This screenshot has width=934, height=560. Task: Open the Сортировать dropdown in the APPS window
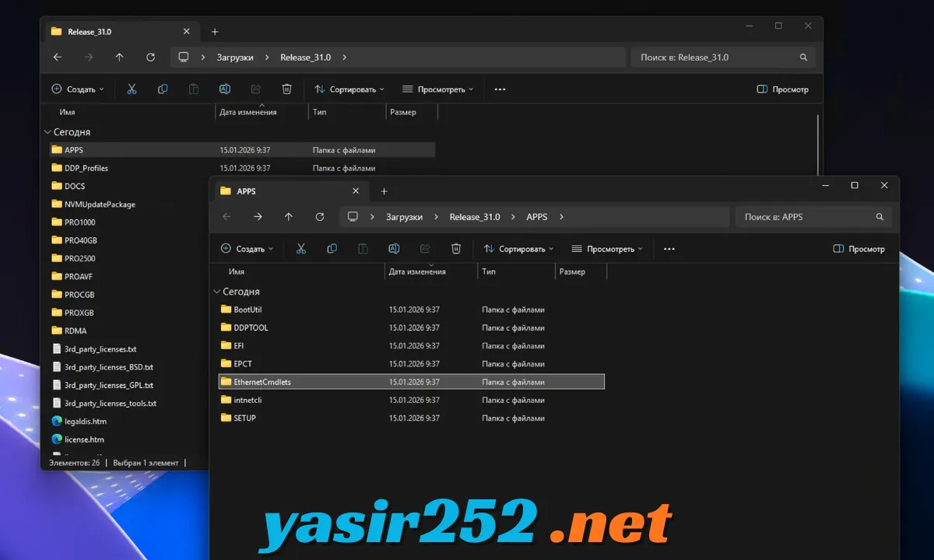518,249
